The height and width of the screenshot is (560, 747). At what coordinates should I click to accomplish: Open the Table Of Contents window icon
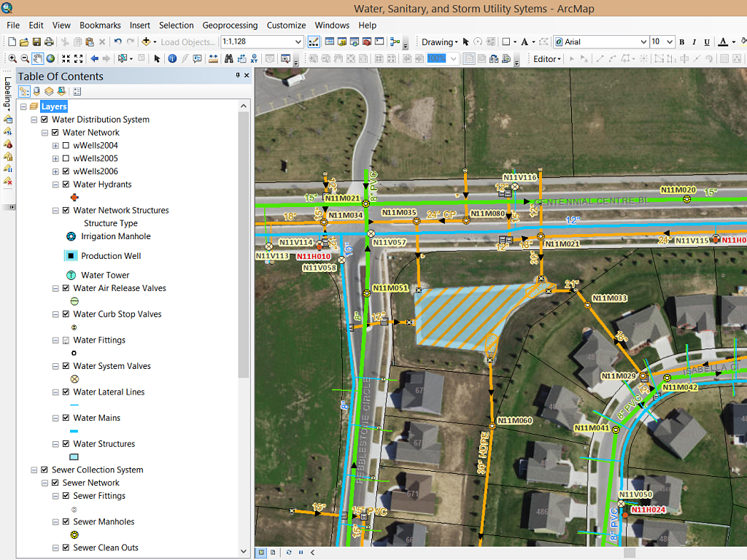point(329,42)
